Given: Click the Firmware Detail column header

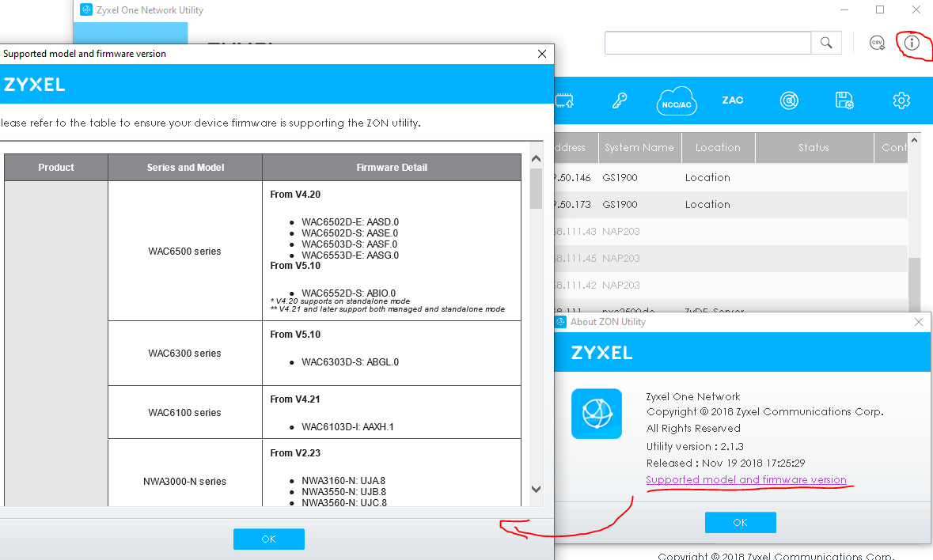Looking at the screenshot, I should point(392,168).
